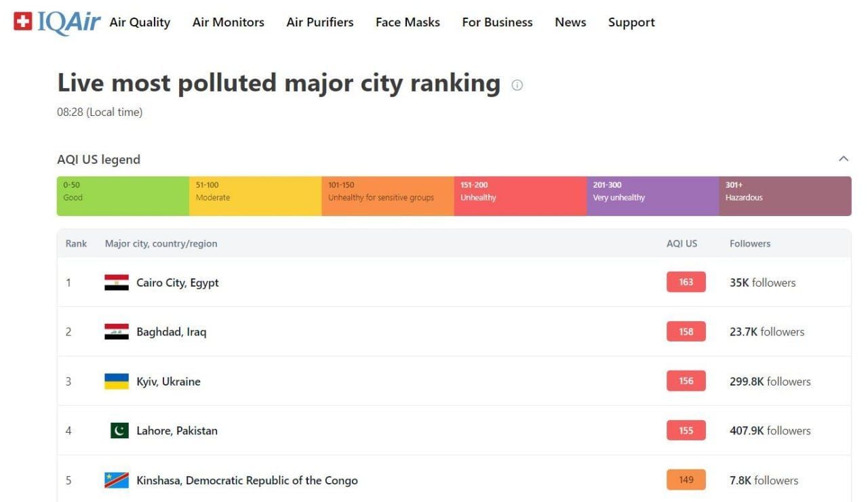
Task: Collapse the AQI US legend chevron
Action: click(844, 159)
